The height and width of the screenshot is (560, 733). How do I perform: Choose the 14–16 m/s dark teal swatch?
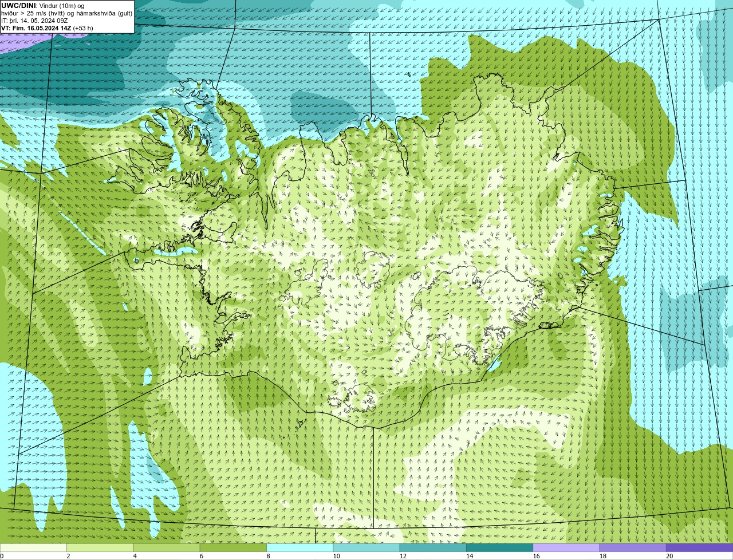[500, 547]
